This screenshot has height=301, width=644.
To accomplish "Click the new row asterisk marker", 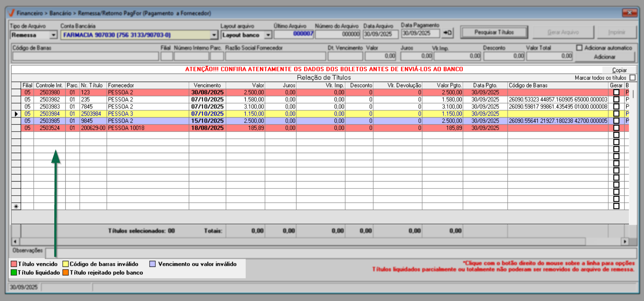I will pyautogui.click(x=16, y=207).
